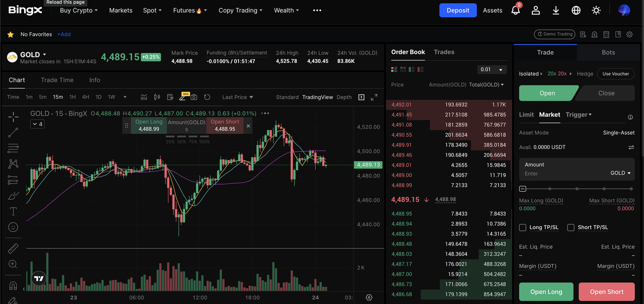Viewport: 644px width, 304px height.
Task: Open notifications bell with 9 badge
Action: [515, 10]
